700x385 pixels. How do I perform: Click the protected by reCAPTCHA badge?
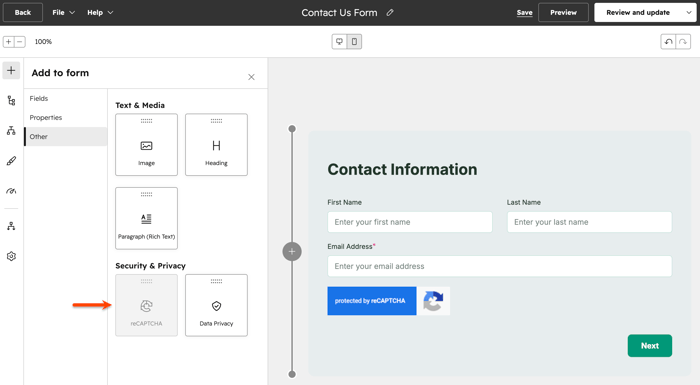point(372,301)
